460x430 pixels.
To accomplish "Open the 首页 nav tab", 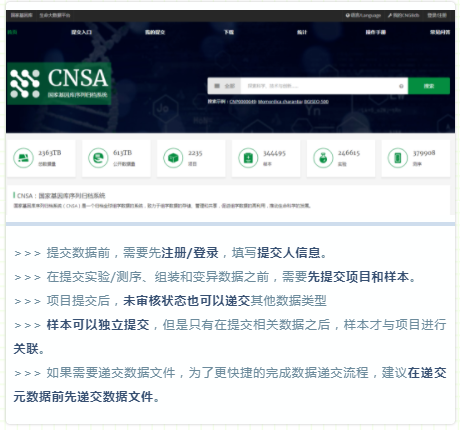I will [12, 32].
